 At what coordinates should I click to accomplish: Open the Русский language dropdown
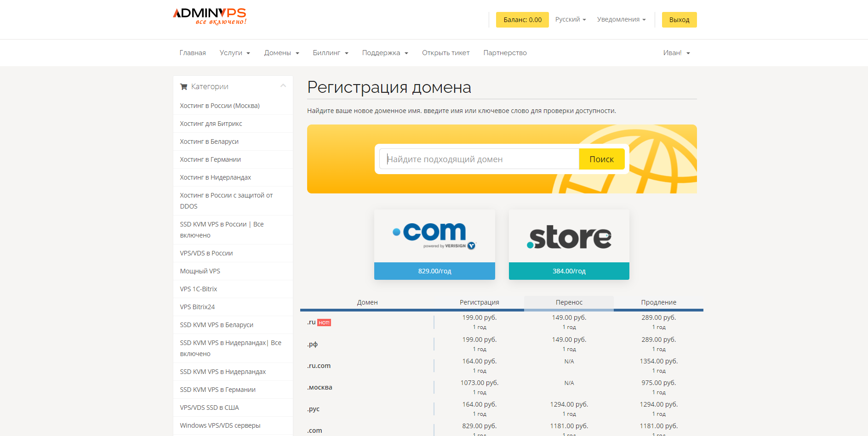[x=571, y=19]
